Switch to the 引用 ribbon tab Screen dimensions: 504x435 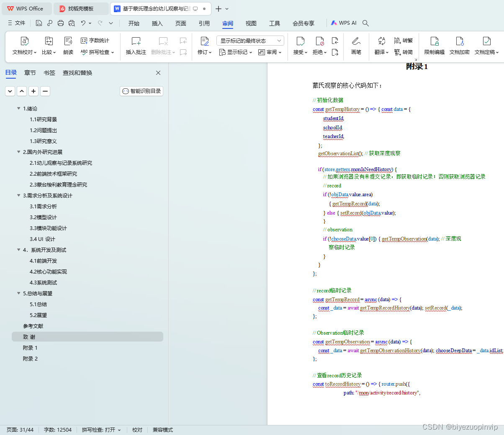(204, 23)
